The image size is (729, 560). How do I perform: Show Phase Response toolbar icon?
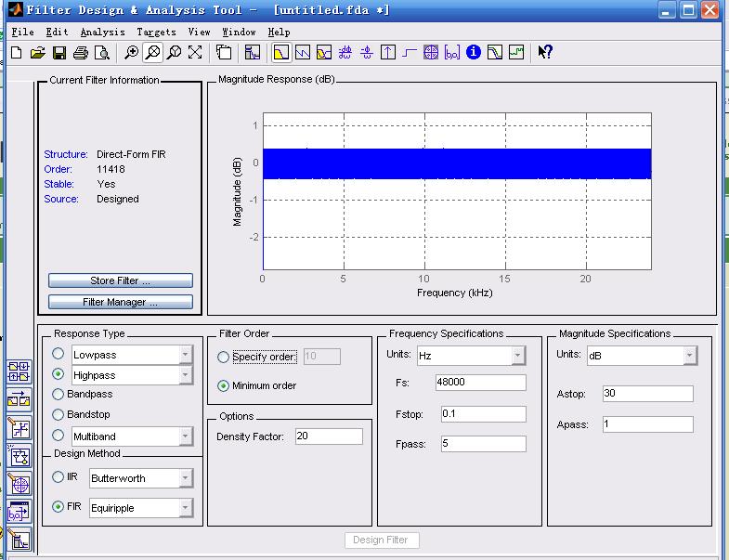click(303, 53)
